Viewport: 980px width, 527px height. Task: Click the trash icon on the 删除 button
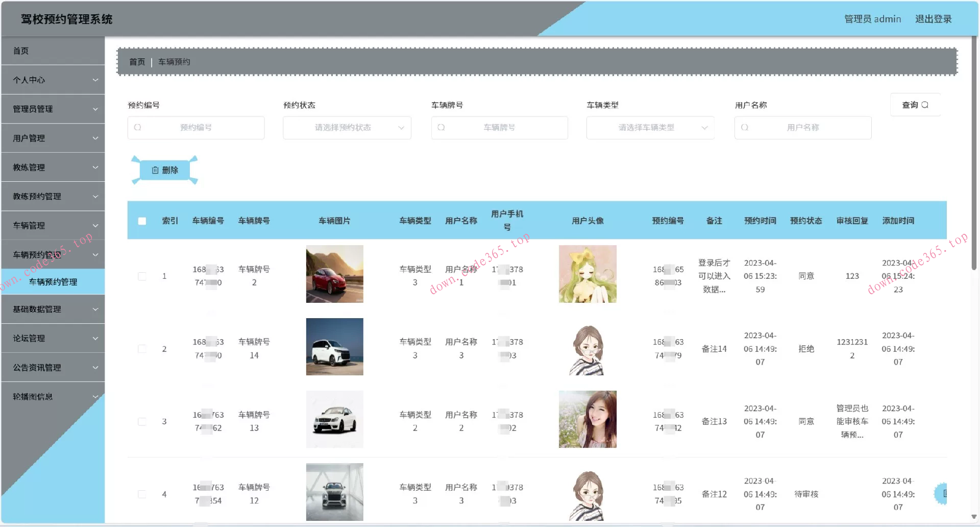156,170
